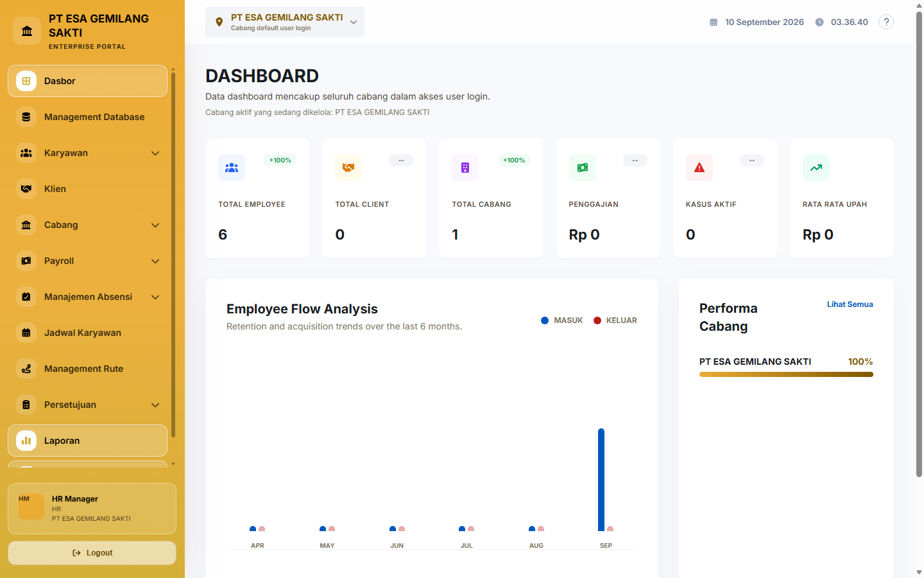The height and width of the screenshot is (578, 924).
Task: Click the Cabang building icon
Action: [26, 225]
